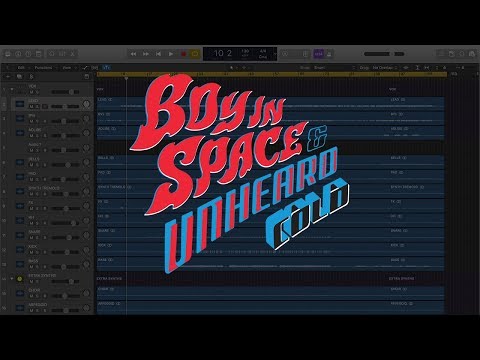Open the Editors scissors icon
The width and height of the screenshot is (480, 360).
pos(72,54)
